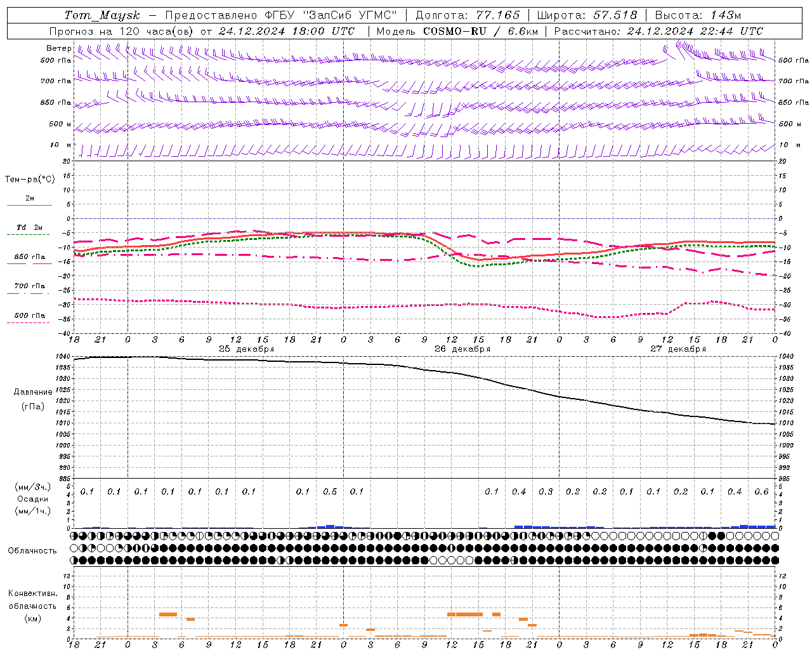The image size is (812, 650).
Task: Select the model label 'COSMO-RU / 6.6км'
Action: tap(480, 31)
